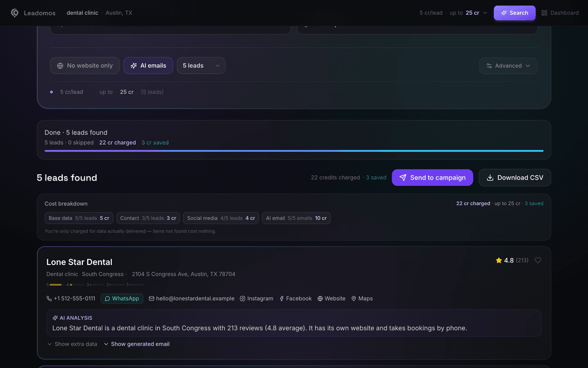The width and height of the screenshot is (588, 368).
Task: Click the Instagram icon
Action: coord(243,298)
